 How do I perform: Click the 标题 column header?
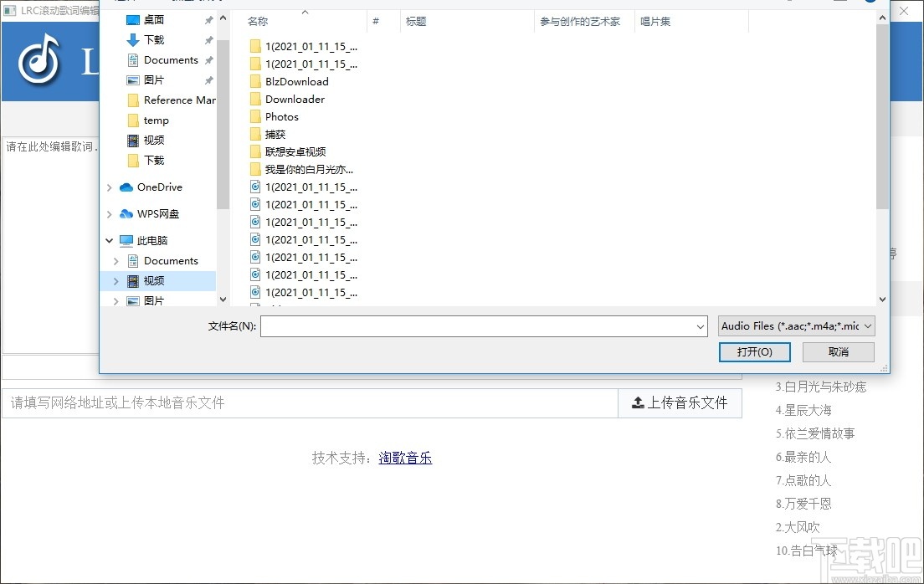coord(416,21)
